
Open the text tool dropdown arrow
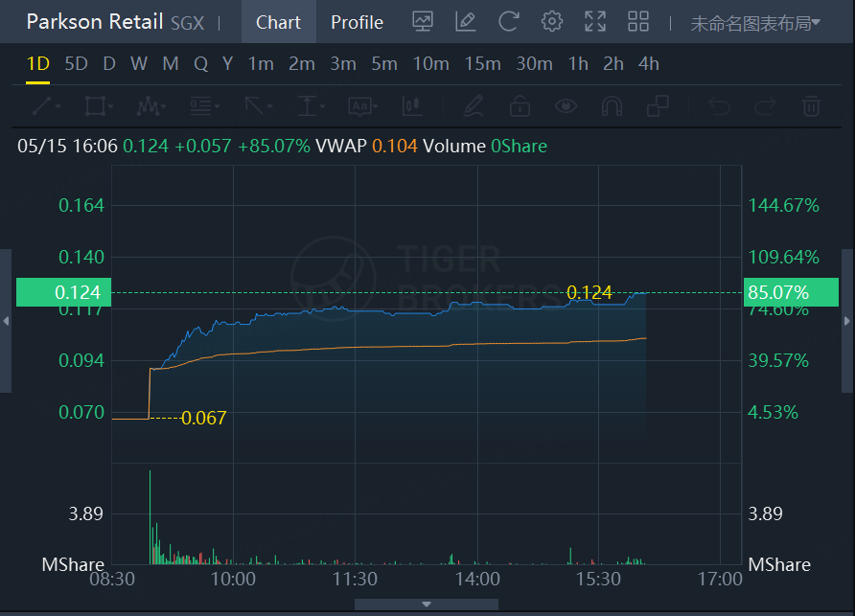(376, 106)
